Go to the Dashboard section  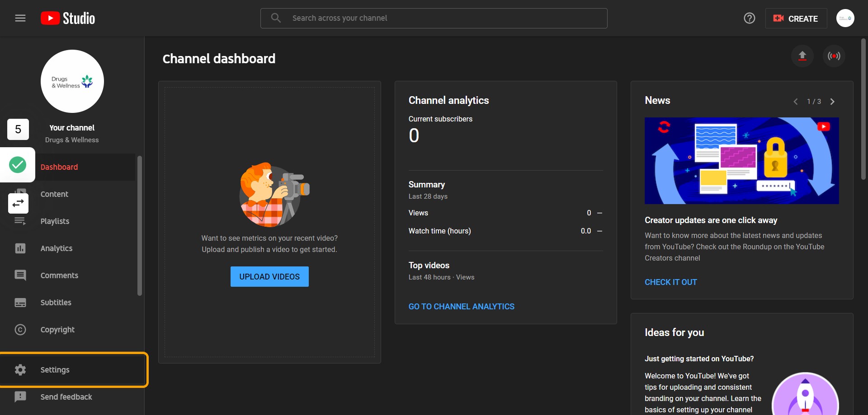point(59,167)
